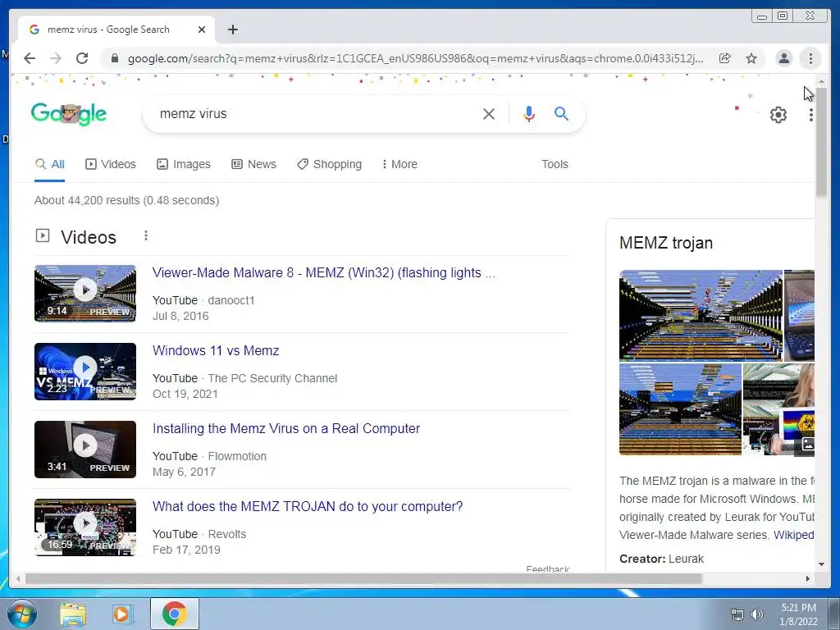The height and width of the screenshot is (630, 840).
Task: Switch to the Shopping search tab
Action: 330,164
